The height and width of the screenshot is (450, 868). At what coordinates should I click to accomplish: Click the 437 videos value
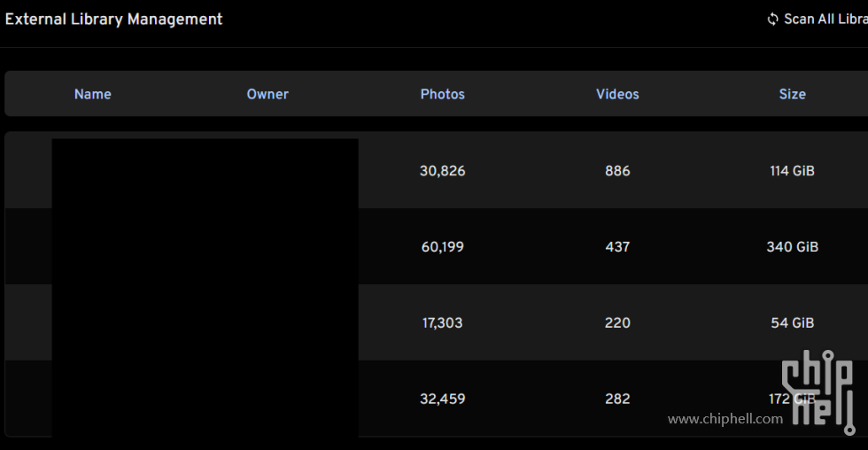[x=617, y=247]
